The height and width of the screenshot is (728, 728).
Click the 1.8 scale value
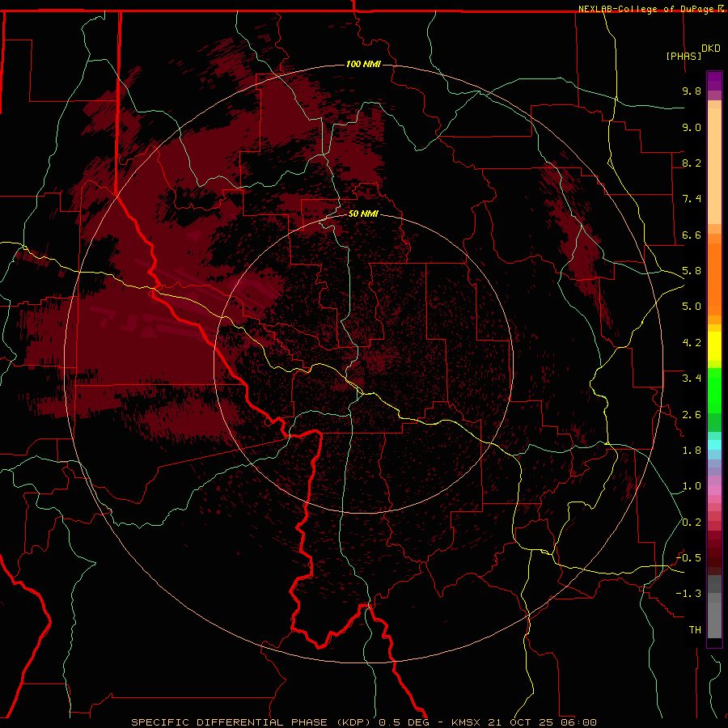692,451
